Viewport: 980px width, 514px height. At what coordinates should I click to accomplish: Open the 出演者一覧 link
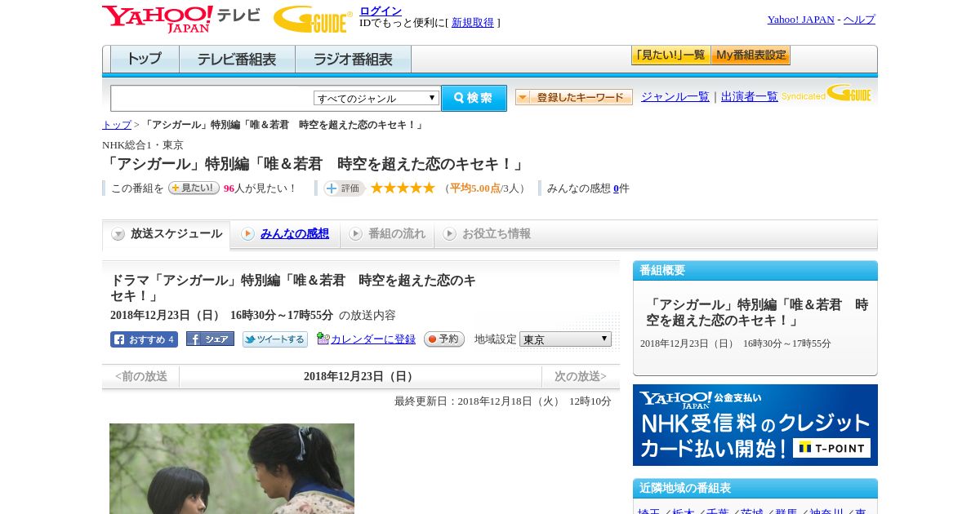click(749, 96)
